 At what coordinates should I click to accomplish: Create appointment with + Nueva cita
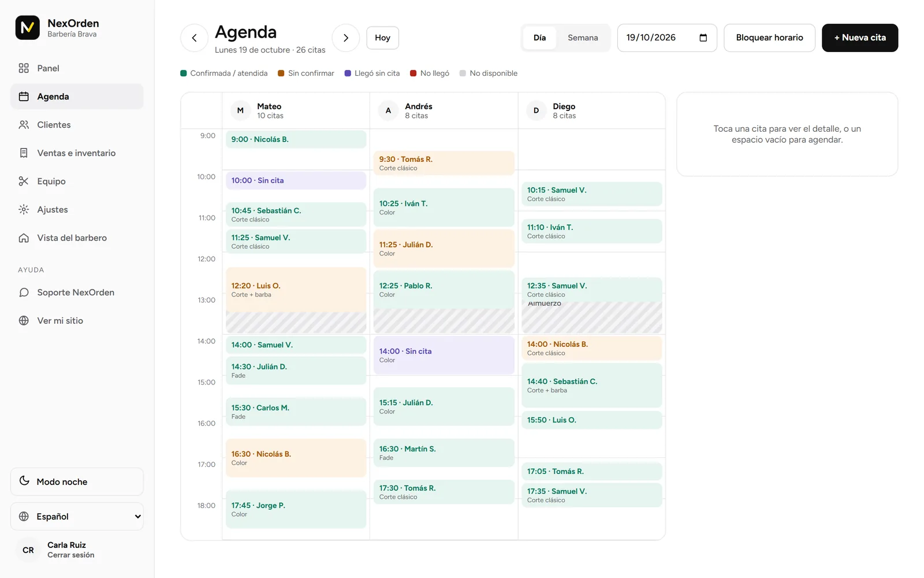[x=860, y=38]
